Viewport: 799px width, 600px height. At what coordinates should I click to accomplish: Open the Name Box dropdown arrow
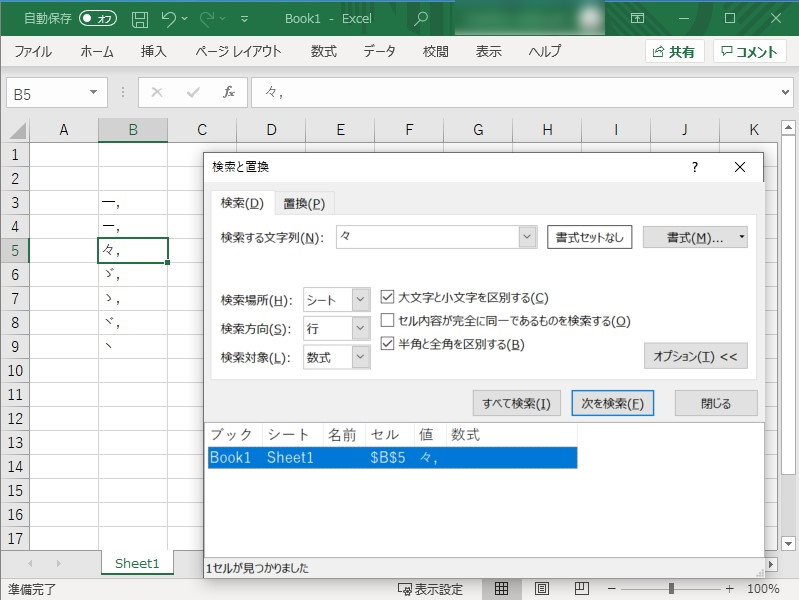click(x=93, y=92)
